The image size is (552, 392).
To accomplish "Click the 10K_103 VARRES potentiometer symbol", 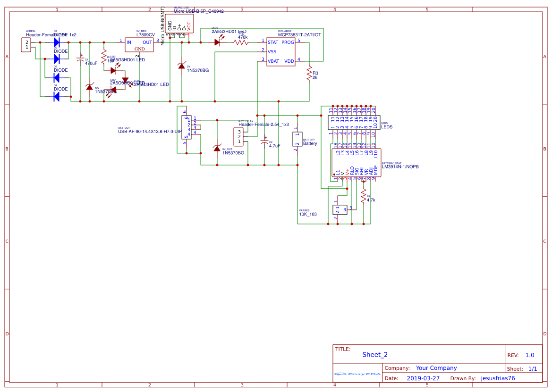I will (x=340, y=209).
